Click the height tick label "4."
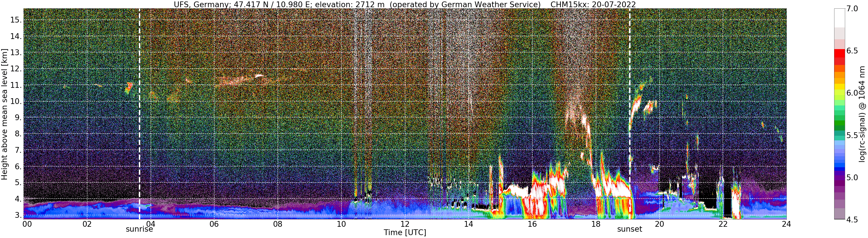 18,199
